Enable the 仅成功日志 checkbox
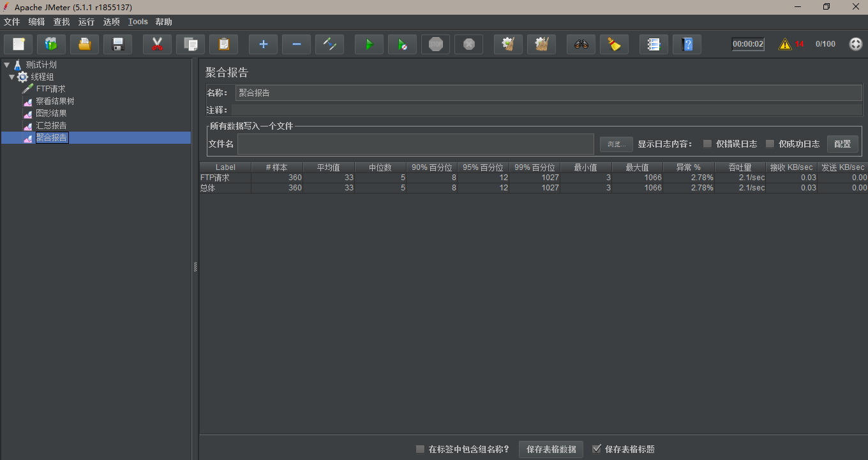 click(770, 144)
